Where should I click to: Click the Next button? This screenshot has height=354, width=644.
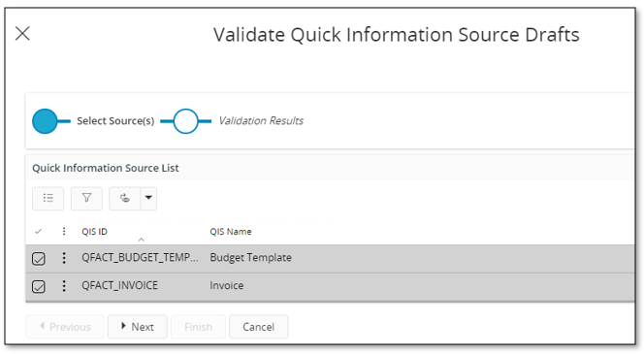point(138,327)
